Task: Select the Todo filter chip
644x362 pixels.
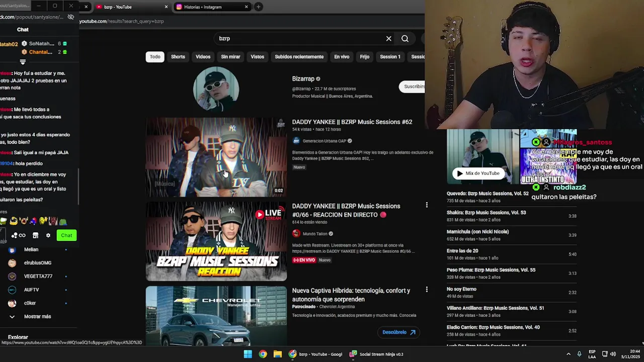Action: (x=155, y=57)
